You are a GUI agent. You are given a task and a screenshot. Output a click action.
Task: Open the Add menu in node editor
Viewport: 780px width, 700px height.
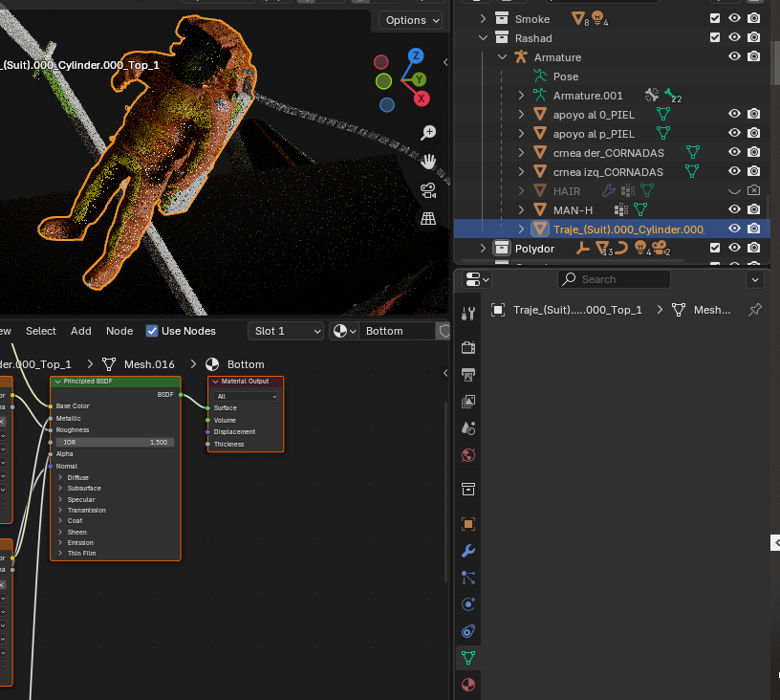click(x=80, y=331)
